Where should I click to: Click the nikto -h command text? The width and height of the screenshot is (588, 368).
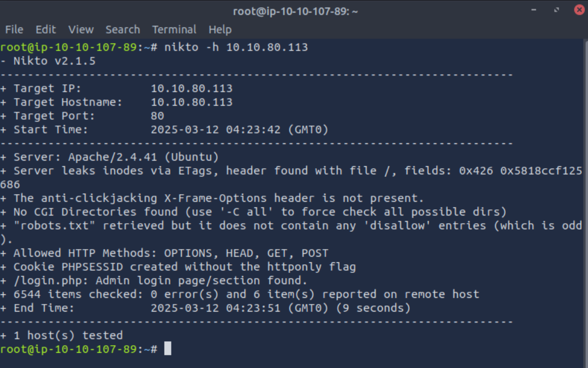click(x=236, y=47)
